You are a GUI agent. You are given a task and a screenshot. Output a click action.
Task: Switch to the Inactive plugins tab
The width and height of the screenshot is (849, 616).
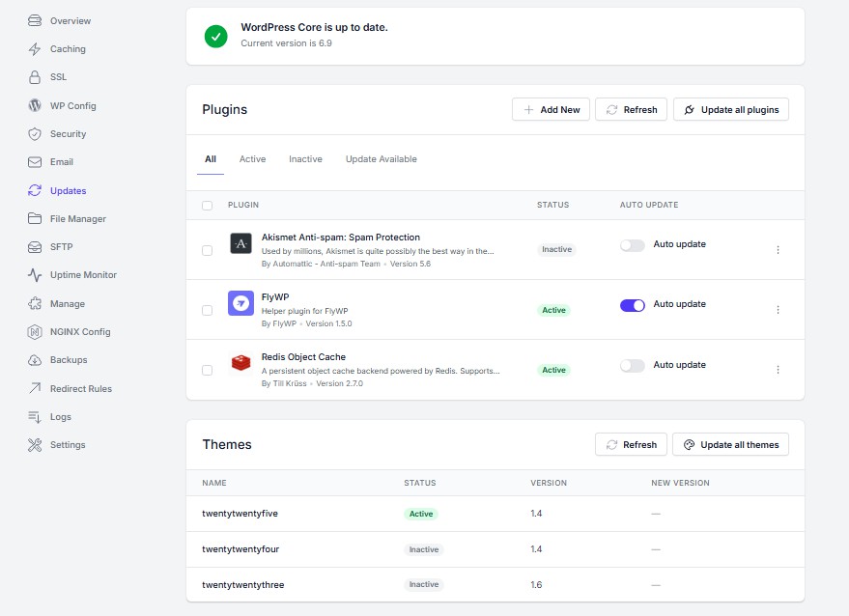[x=305, y=159]
